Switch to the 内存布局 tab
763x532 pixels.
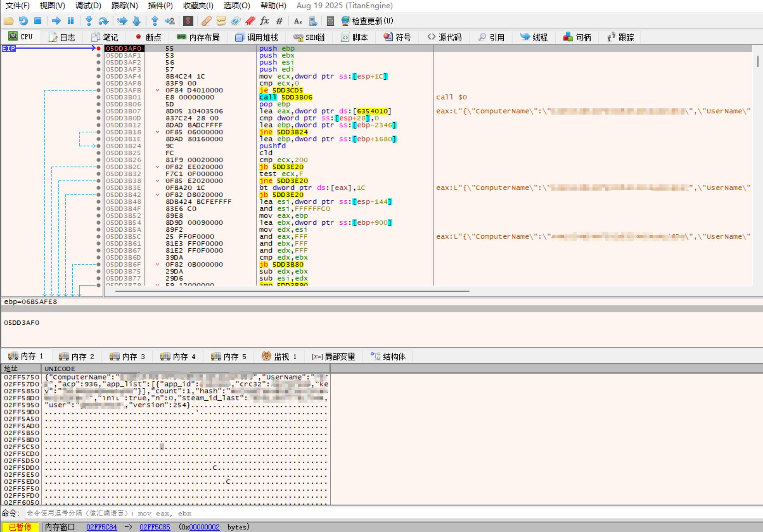click(198, 37)
